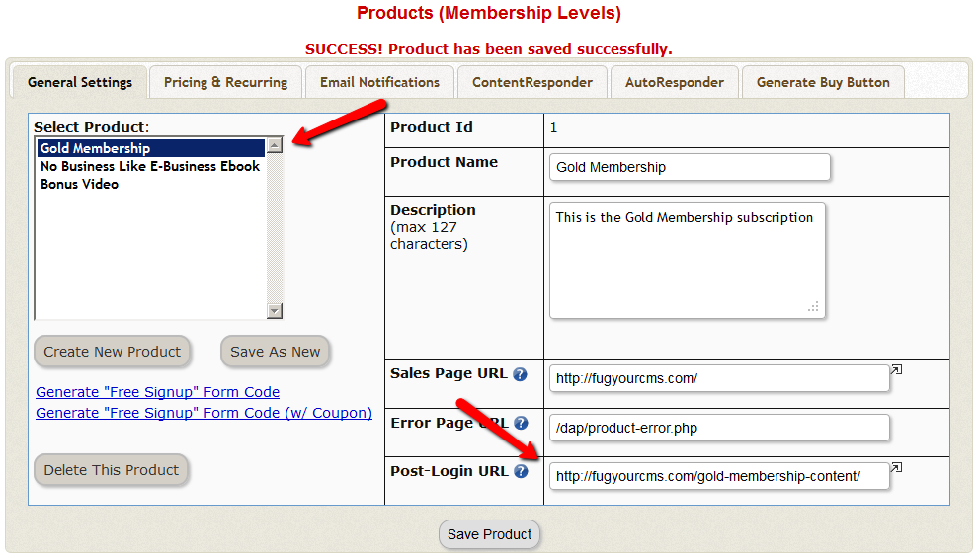Viewport: 980px width, 560px height.
Task: Delete This Product button
Action: (112, 470)
